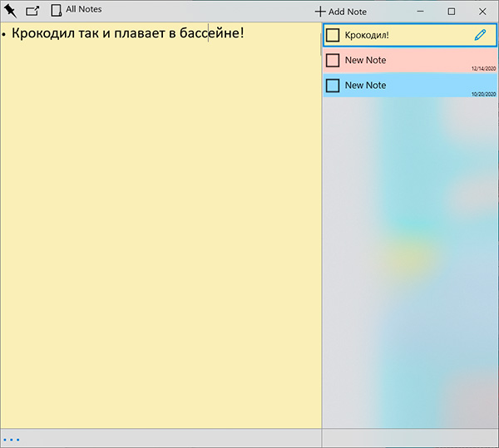499x448 pixels.
Task: Open the three-dots menu at bottom left
Action: pyautogui.click(x=11, y=439)
